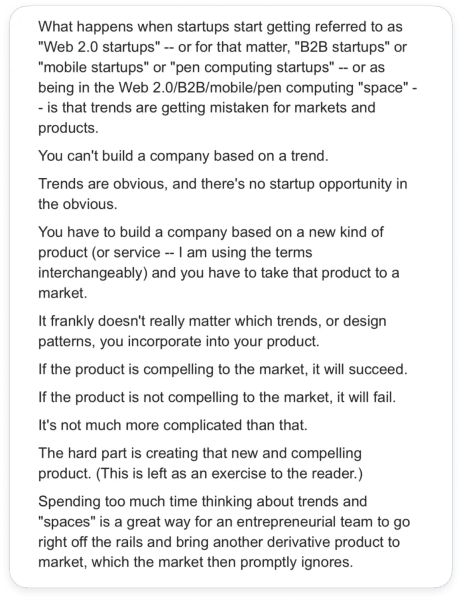Select the line "Trends are obvious"
461x600 pixels.
click(222, 184)
